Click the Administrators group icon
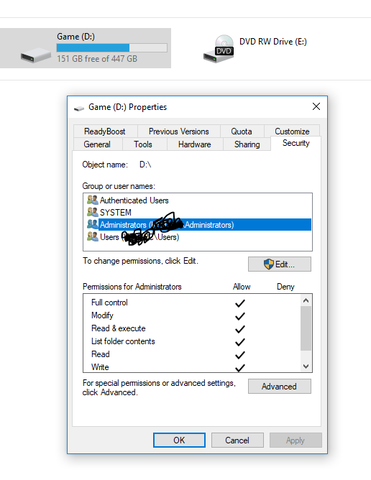Image resolution: width=371 pixels, height=480 pixels. [x=92, y=224]
